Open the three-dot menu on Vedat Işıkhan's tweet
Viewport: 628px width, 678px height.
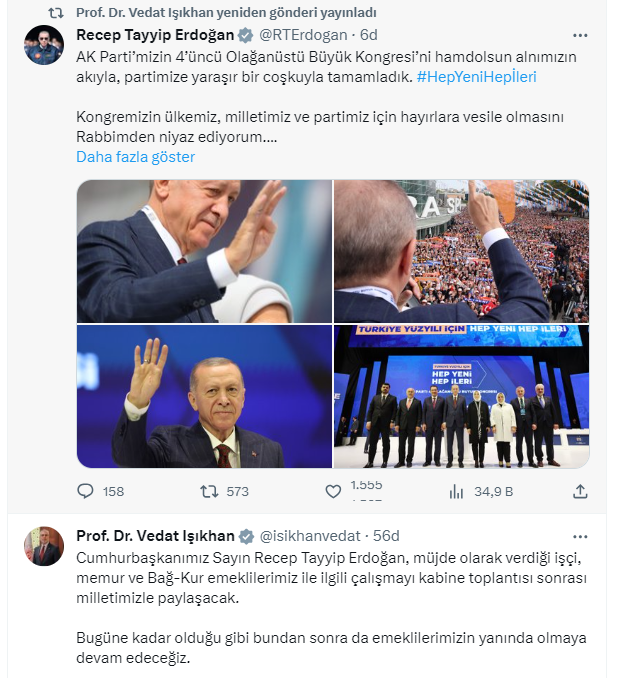tap(580, 537)
